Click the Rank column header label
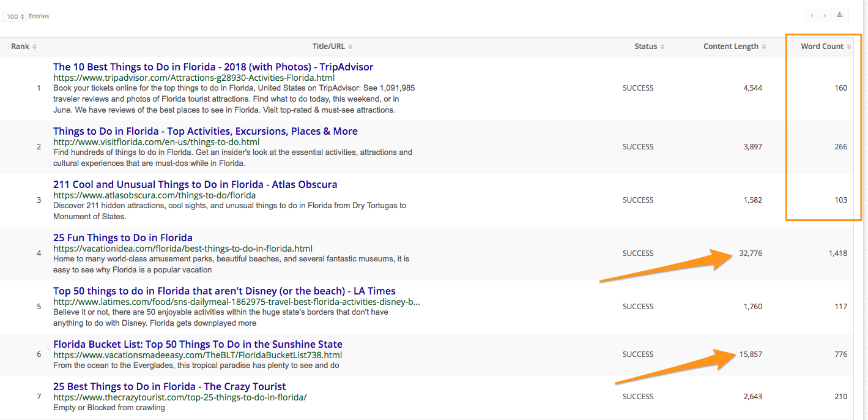This screenshot has width=868, height=420. pos(20,47)
